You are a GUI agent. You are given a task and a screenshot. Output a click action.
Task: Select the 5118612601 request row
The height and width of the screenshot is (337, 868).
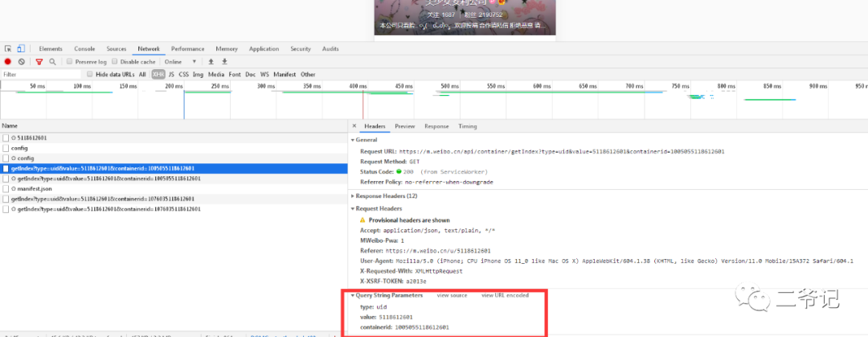click(x=174, y=138)
